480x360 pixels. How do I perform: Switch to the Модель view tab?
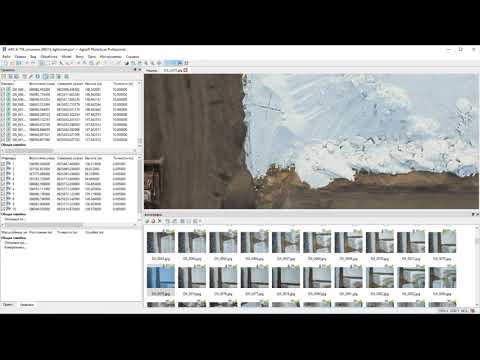[x=151, y=70]
